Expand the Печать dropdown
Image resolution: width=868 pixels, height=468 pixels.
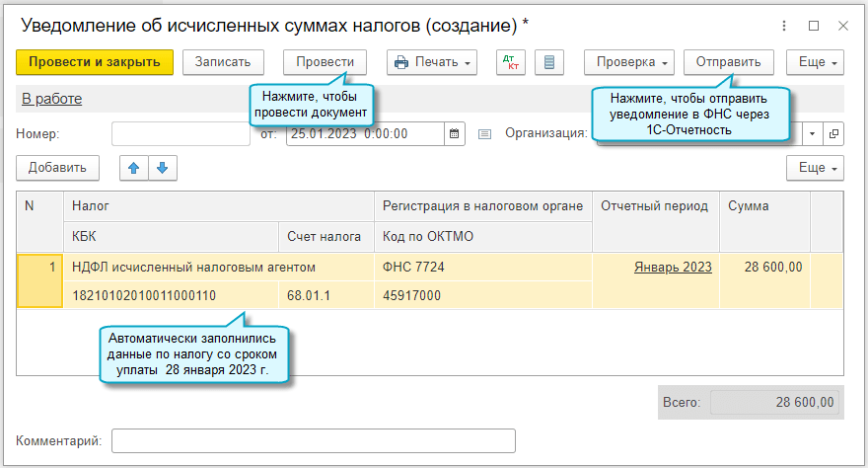point(434,62)
